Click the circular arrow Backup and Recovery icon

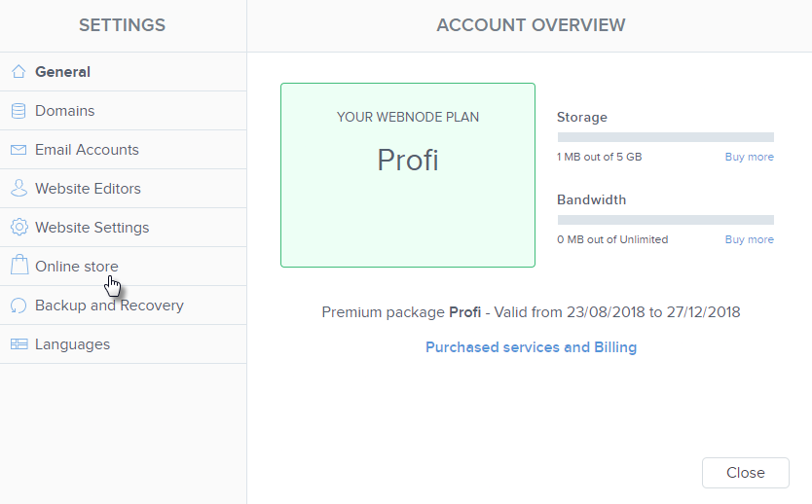18,306
